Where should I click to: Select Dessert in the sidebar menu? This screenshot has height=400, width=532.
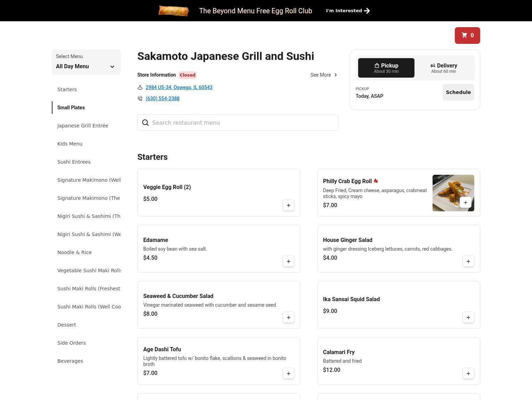tap(66, 325)
